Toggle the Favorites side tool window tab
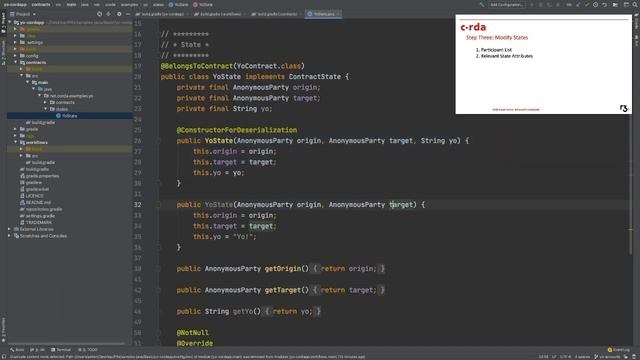The image size is (640, 360). (x=3, y=330)
